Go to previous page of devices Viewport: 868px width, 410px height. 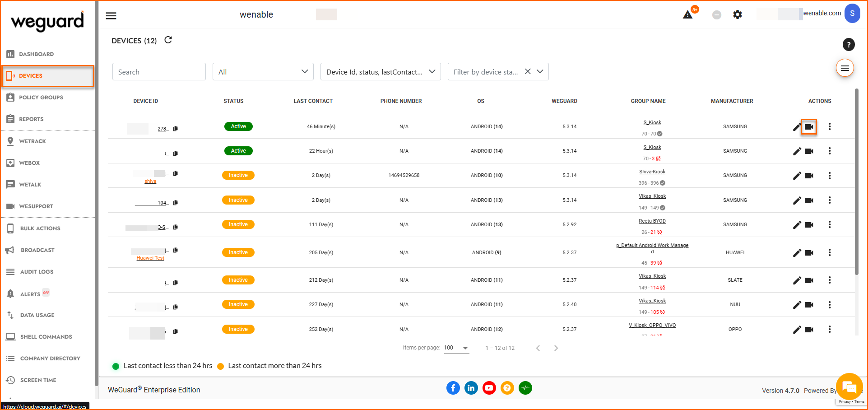point(538,348)
